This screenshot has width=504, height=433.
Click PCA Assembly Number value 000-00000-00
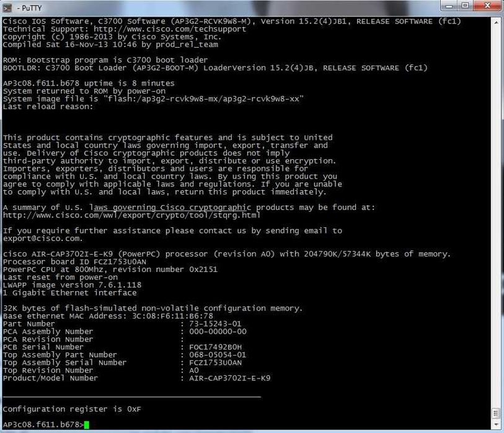coord(218,331)
